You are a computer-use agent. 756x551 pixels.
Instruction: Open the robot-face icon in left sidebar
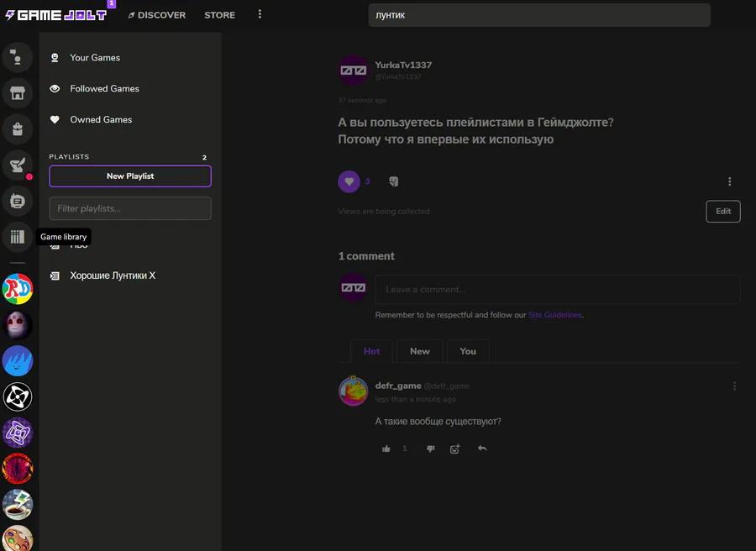18,201
